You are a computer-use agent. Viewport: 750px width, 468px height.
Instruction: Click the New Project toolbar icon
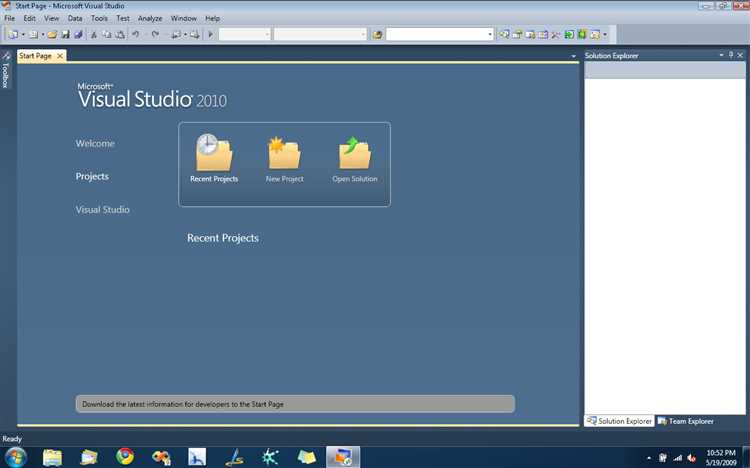point(13,34)
